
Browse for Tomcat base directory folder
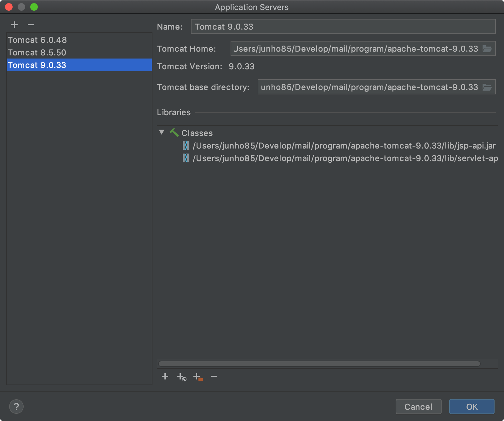(x=487, y=87)
